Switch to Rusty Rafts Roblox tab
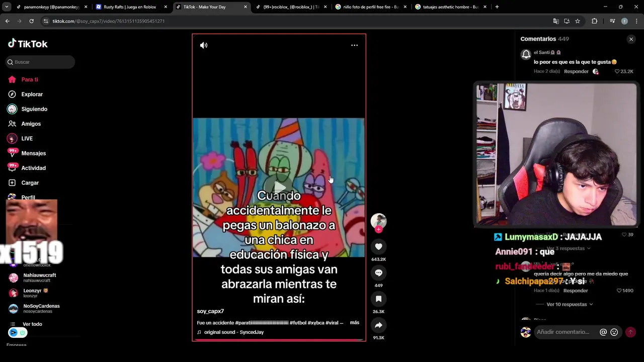The image size is (644, 362). click(x=130, y=7)
